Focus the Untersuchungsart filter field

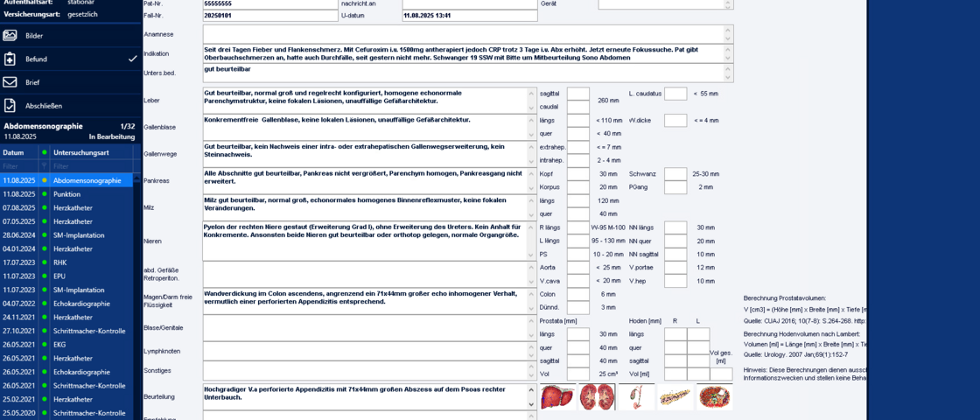pyautogui.click(x=91, y=166)
